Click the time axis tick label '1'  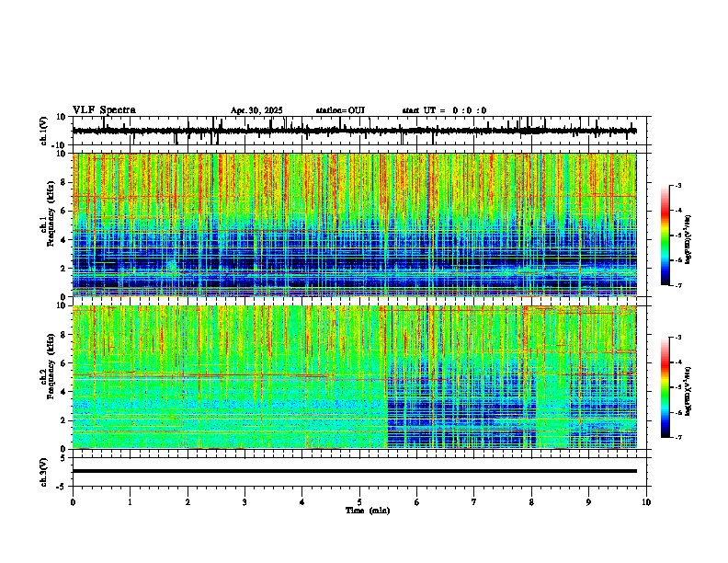[131, 502]
